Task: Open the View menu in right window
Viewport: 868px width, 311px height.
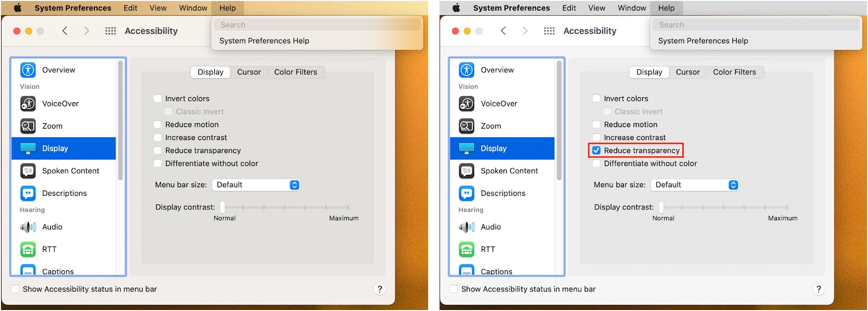Action: pos(597,8)
